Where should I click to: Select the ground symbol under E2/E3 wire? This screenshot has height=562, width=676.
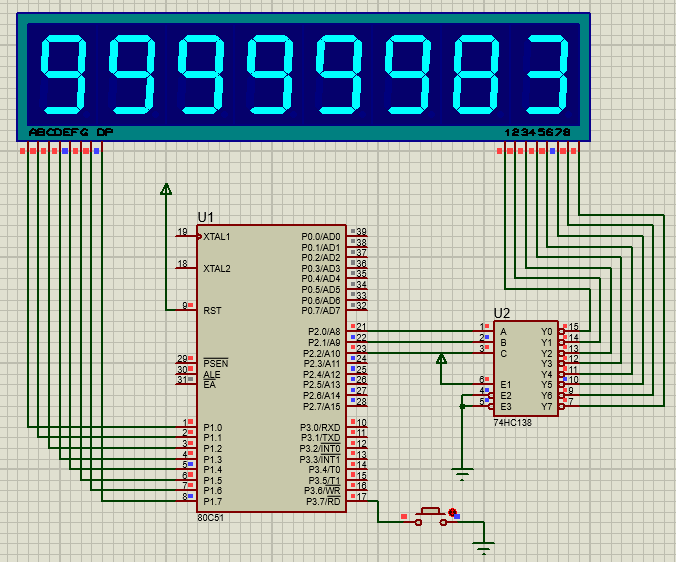coord(462,474)
